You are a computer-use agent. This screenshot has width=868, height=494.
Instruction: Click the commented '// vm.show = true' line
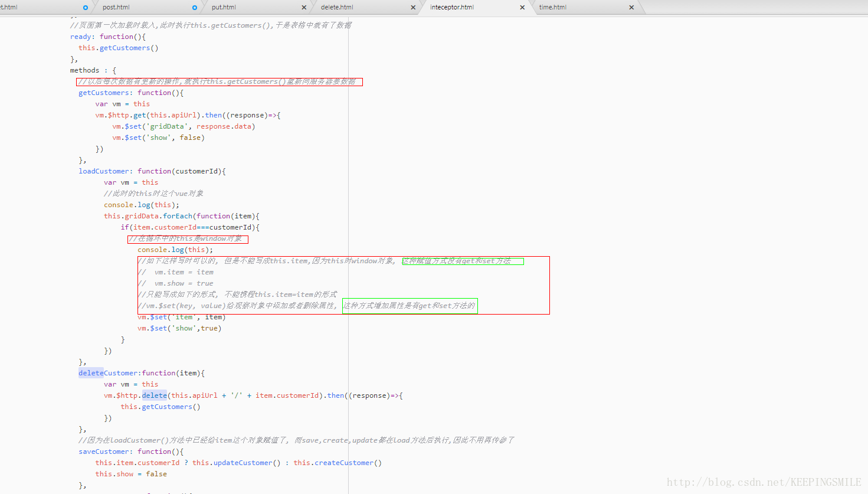pyautogui.click(x=176, y=283)
